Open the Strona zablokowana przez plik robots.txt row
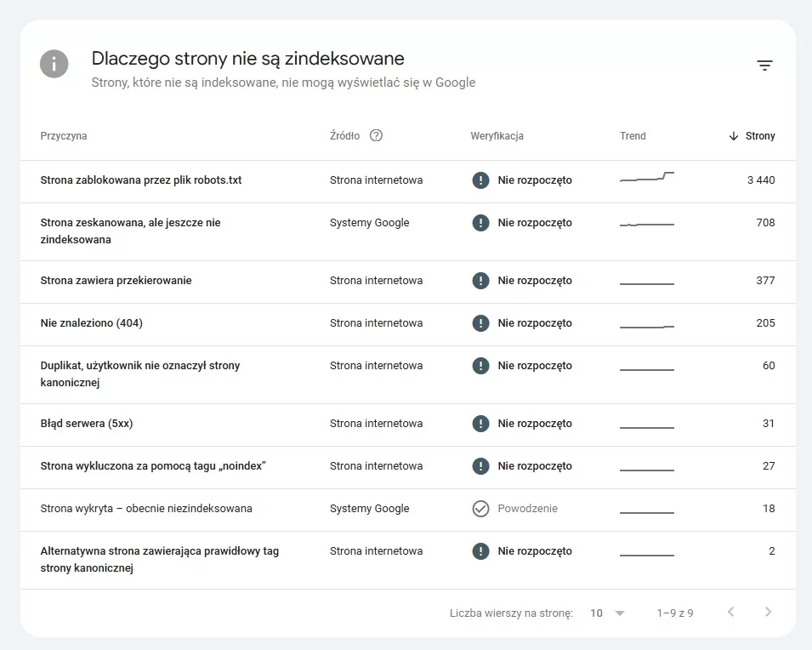This screenshot has width=812, height=650. tap(408, 181)
